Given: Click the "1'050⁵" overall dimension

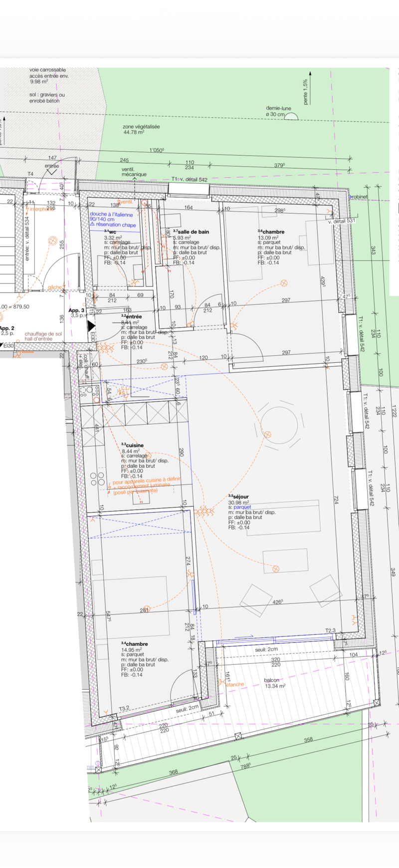Looking at the screenshot, I should [157, 150].
